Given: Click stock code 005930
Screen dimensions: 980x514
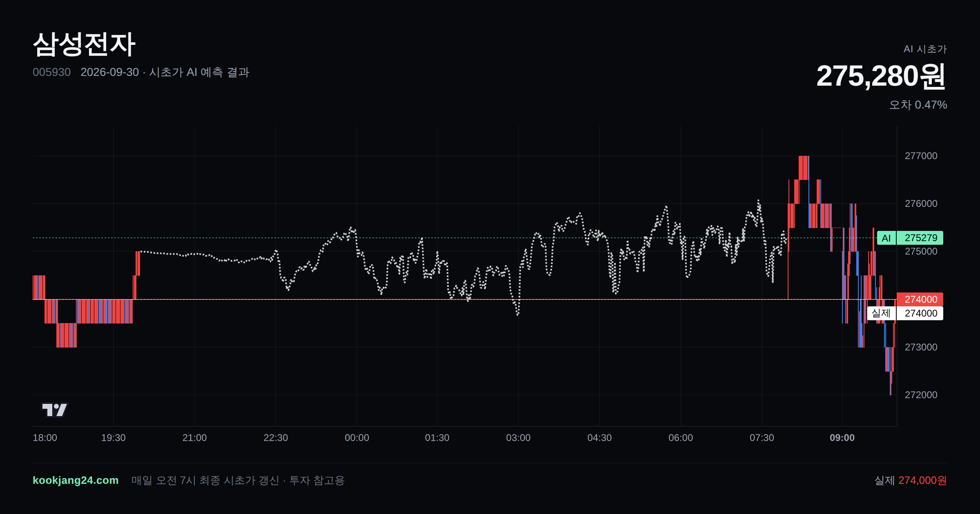Looking at the screenshot, I should (x=51, y=72).
